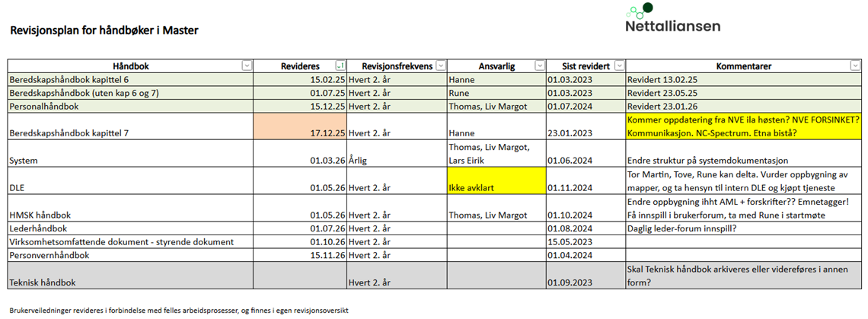The image size is (868, 319).
Task: Select the revision date 01.07.25
Action: point(300,92)
